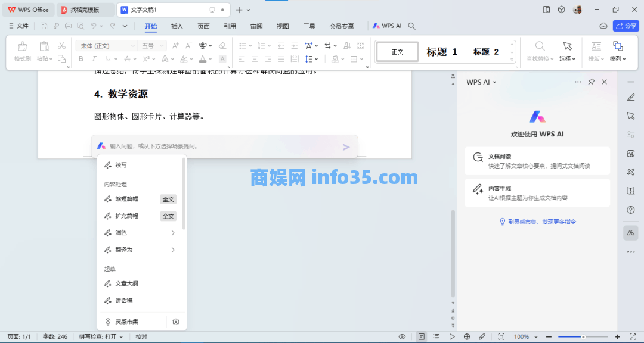Click the Redo arrow icon
The image size is (644, 343).
113,26
